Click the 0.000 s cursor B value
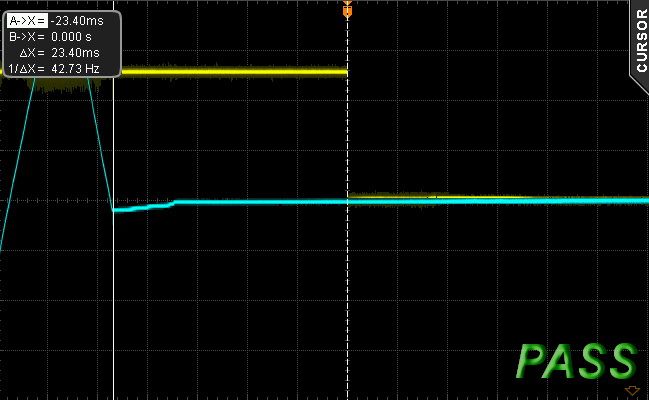 pos(71,37)
